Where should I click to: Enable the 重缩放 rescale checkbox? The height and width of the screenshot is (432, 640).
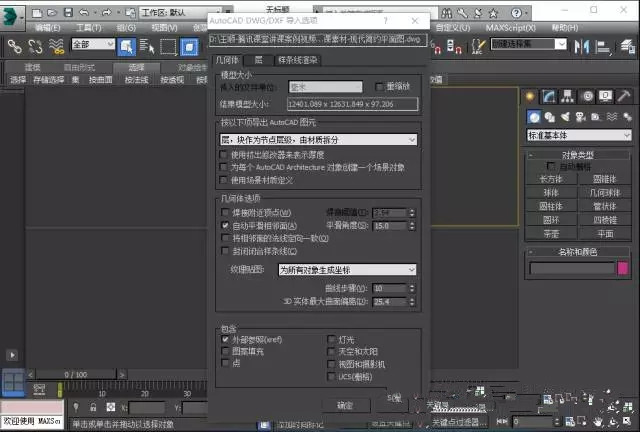click(x=379, y=87)
